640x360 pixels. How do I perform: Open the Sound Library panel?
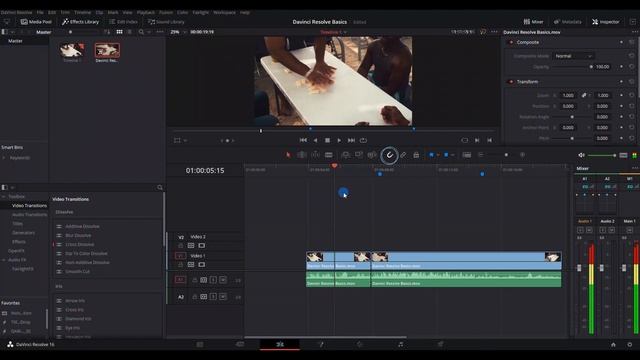pos(166,22)
